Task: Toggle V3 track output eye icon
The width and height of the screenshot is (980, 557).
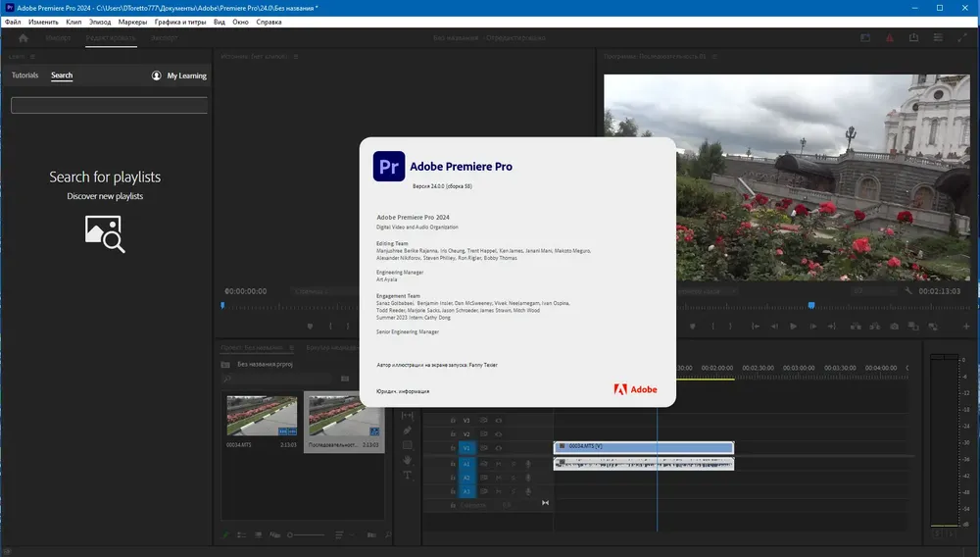Action: coord(499,421)
